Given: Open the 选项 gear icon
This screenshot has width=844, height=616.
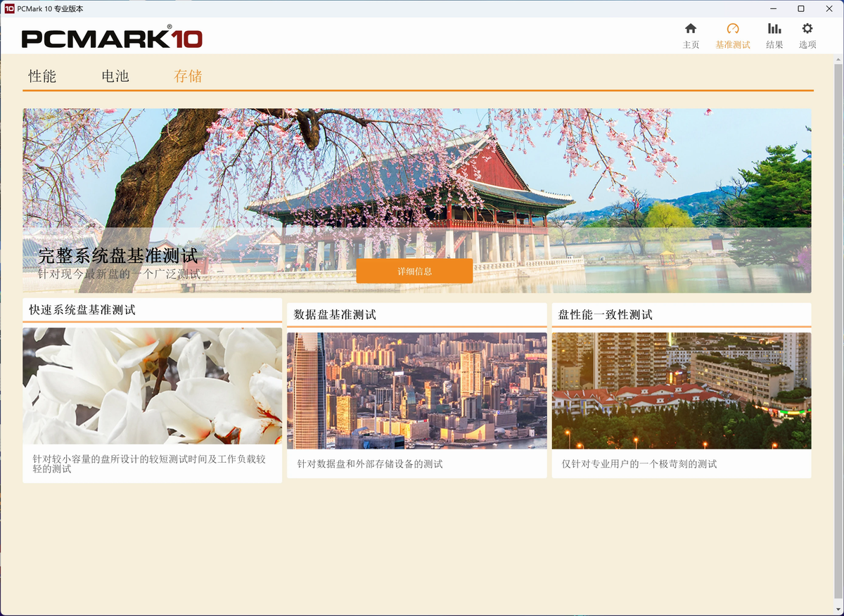Looking at the screenshot, I should click(807, 29).
